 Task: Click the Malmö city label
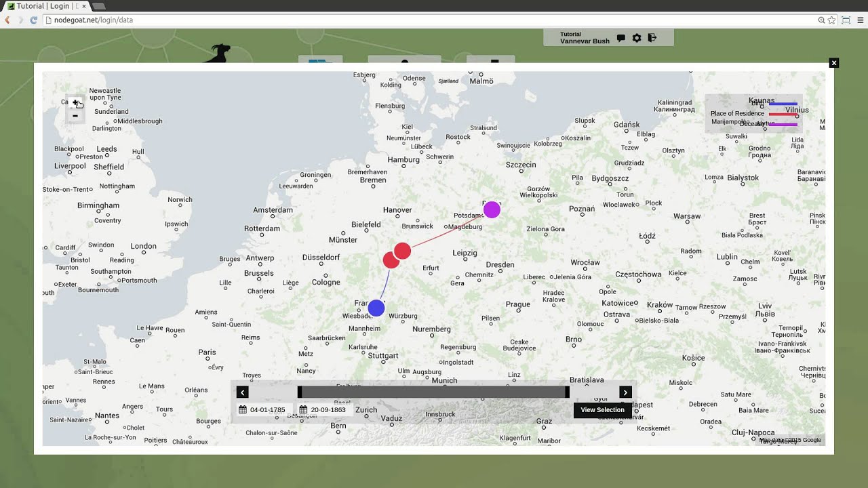click(481, 81)
